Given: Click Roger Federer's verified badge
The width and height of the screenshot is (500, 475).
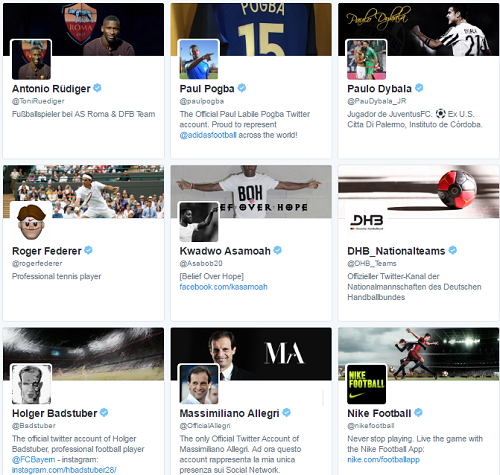Looking at the screenshot, I should [88, 250].
